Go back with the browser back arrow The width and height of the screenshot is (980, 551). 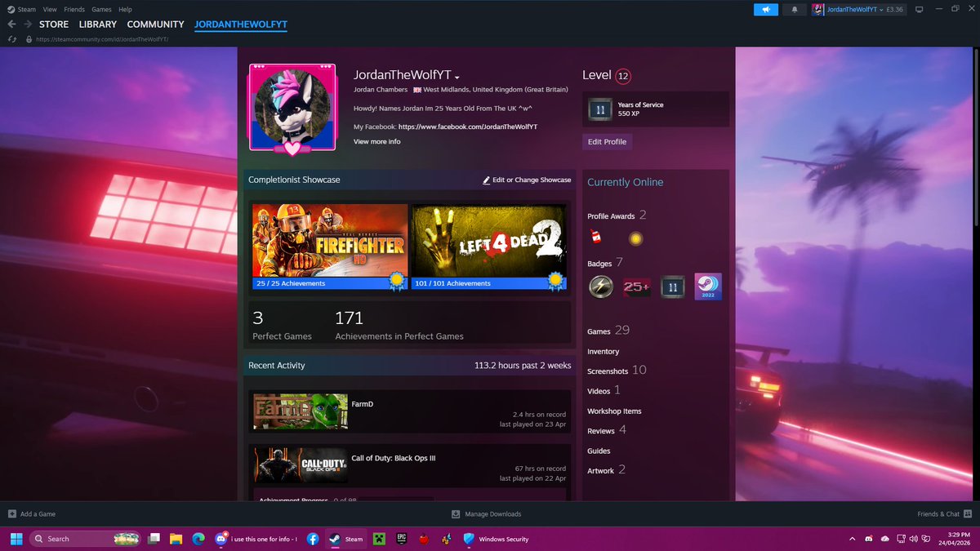click(11, 24)
